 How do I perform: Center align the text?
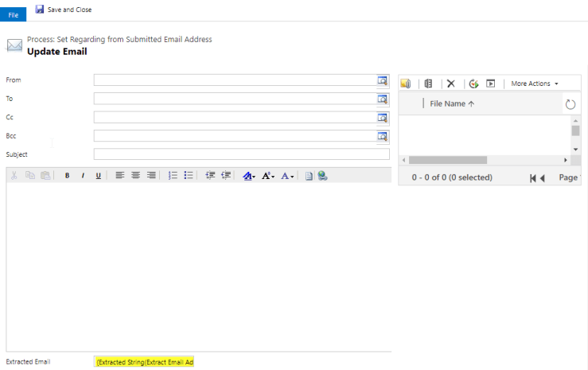(x=136, y=175)
